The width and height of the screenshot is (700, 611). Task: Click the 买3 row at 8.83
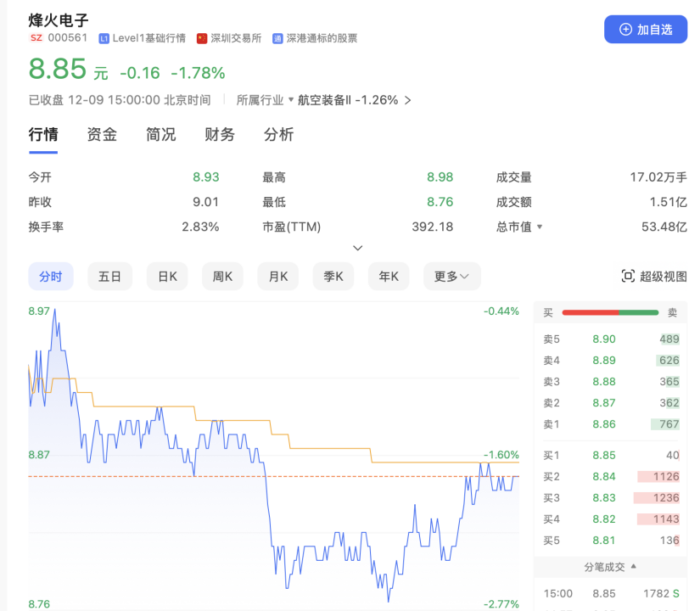pyautogui.click(x=611, y=497)
